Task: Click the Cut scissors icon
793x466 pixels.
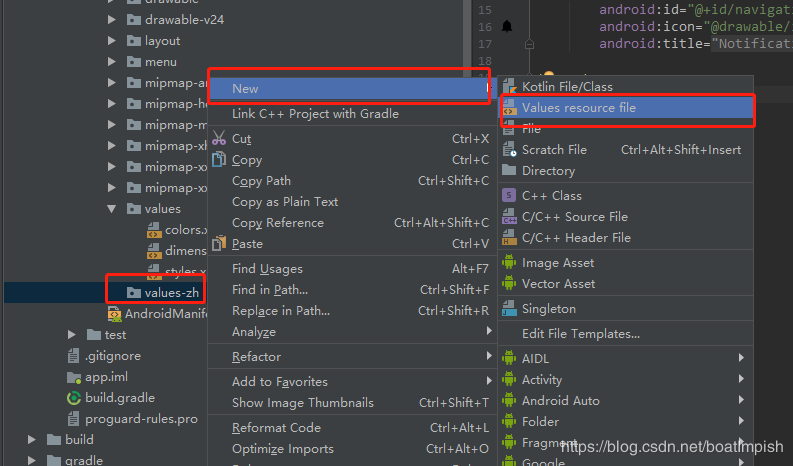Action: coord(219,138)
